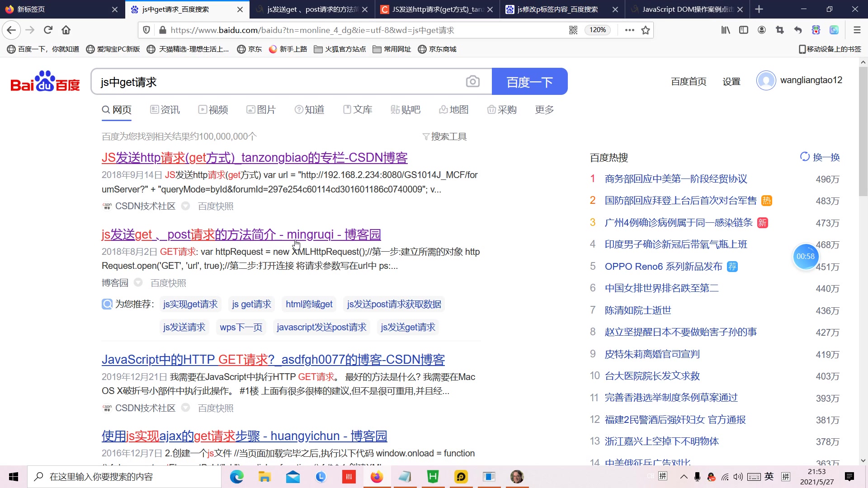This screenshot has width=868, height=488.
Task: Close the js中get请求 browser tab
Action: click(240, 9)
